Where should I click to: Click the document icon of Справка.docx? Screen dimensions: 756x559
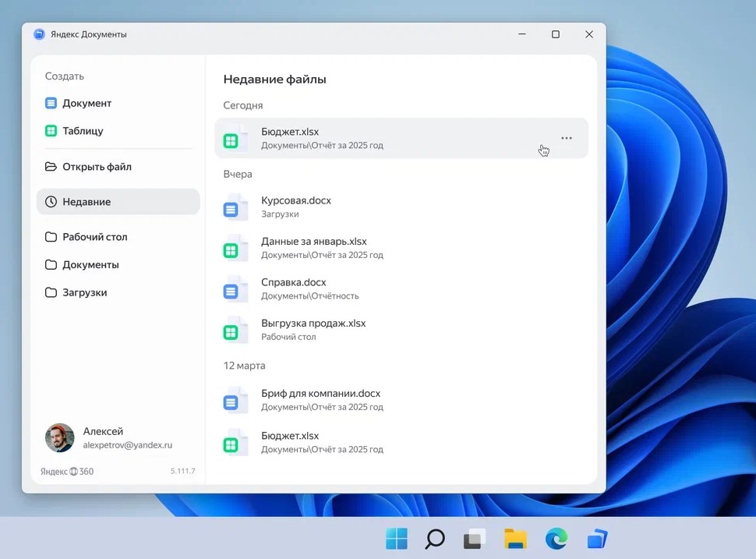click(235, 289)
